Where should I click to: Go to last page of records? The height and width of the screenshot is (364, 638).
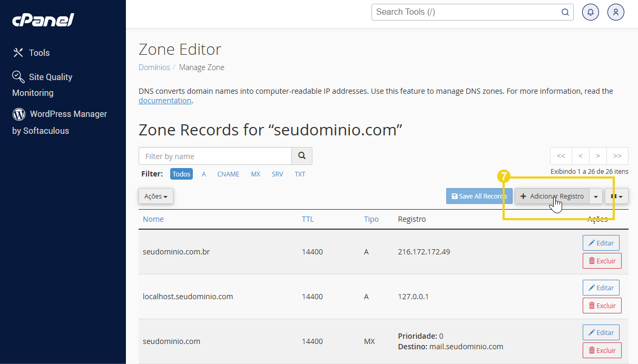tap(617, 156)
